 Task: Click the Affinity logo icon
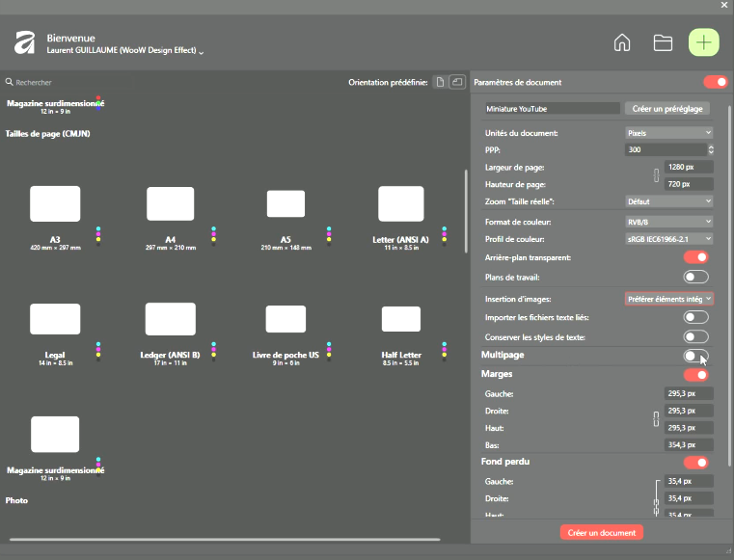point(24,43)
